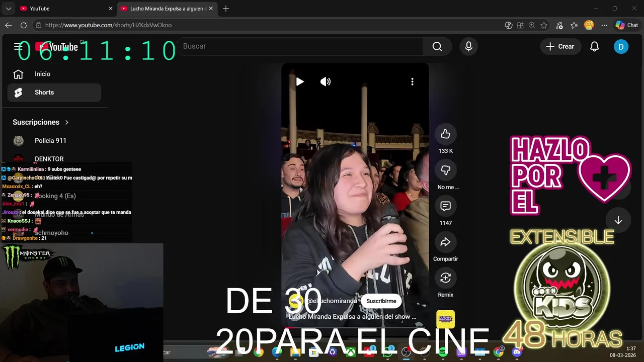Open Xbox app from the taskbar
The image size is (644, 362).
click(351, 352)
